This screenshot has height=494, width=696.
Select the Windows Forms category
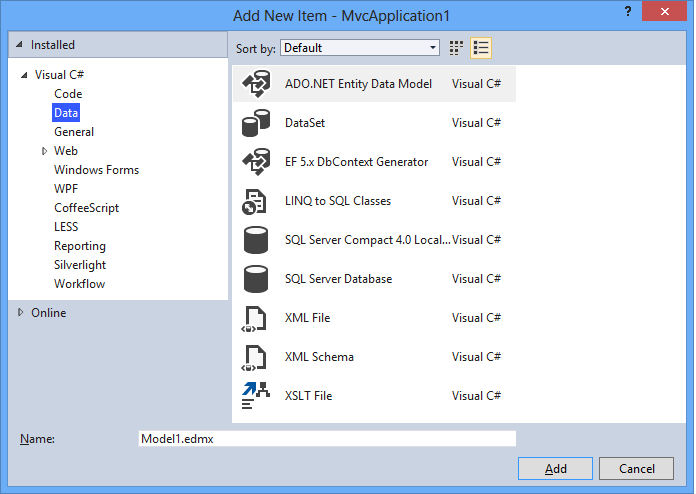pyautogui.click(x=96, y=170)
